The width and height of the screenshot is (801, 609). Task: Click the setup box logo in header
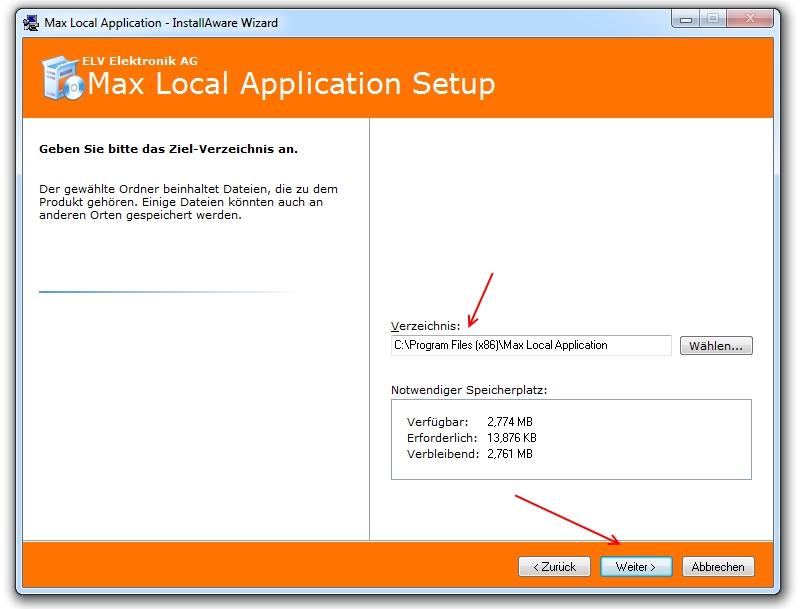pos(62,78)
